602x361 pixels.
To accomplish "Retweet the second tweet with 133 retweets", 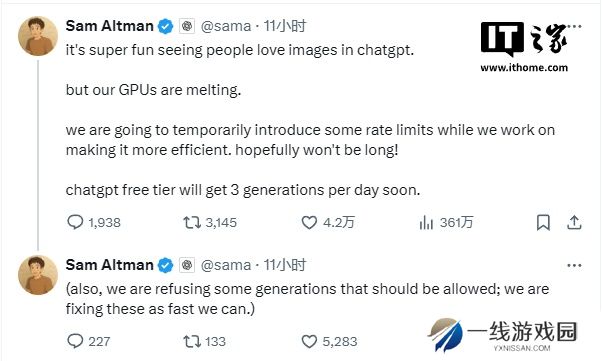I will tap(192, 341).
